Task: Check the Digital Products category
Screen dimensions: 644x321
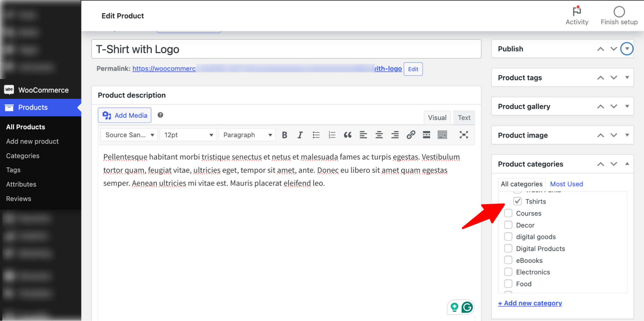Action: pos(508,248)
